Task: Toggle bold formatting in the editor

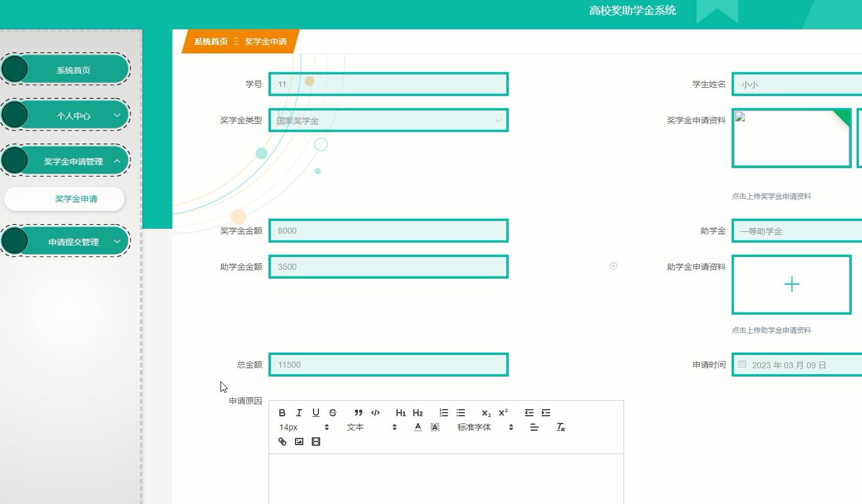Action: tap(282, 413)
